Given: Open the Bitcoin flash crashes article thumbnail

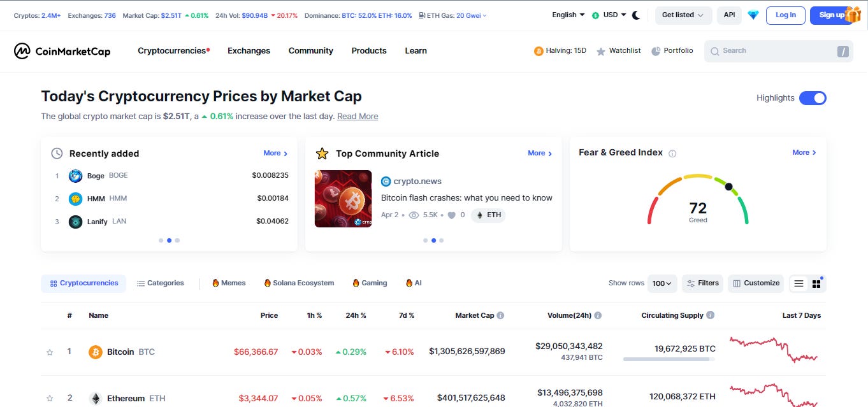Looking at the screenshot, I should point(344,199).
